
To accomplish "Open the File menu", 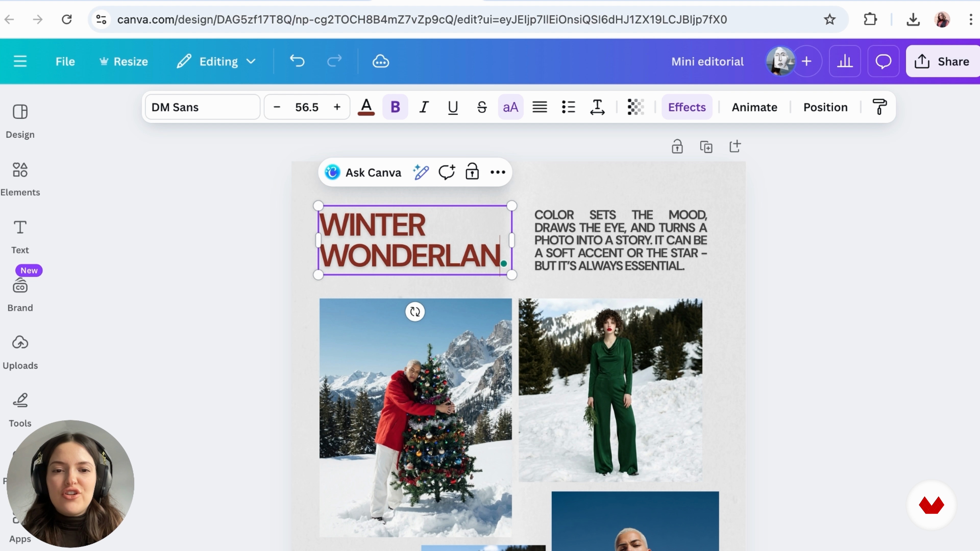I will pos(65,61).
